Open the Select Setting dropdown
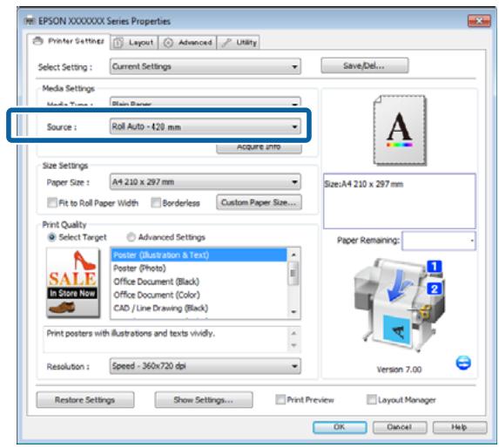 pos(206,66)
